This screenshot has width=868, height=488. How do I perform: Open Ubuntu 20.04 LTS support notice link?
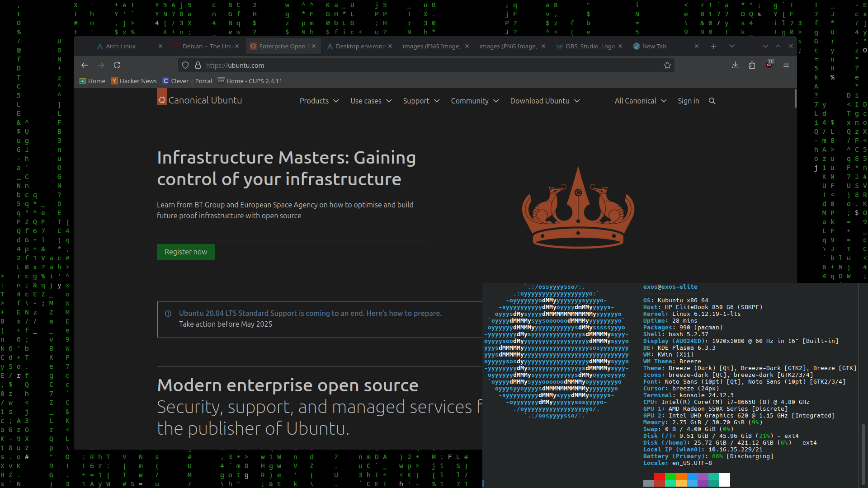tap(310, 313)
